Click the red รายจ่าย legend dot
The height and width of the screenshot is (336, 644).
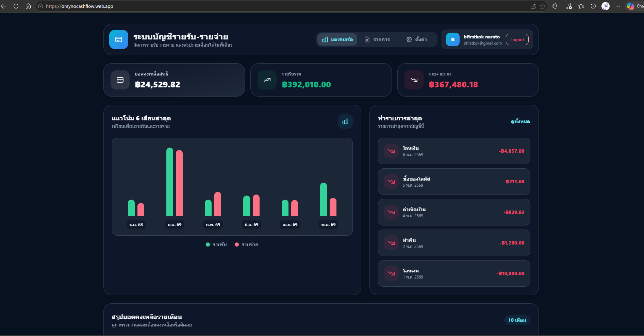(237, 245)
